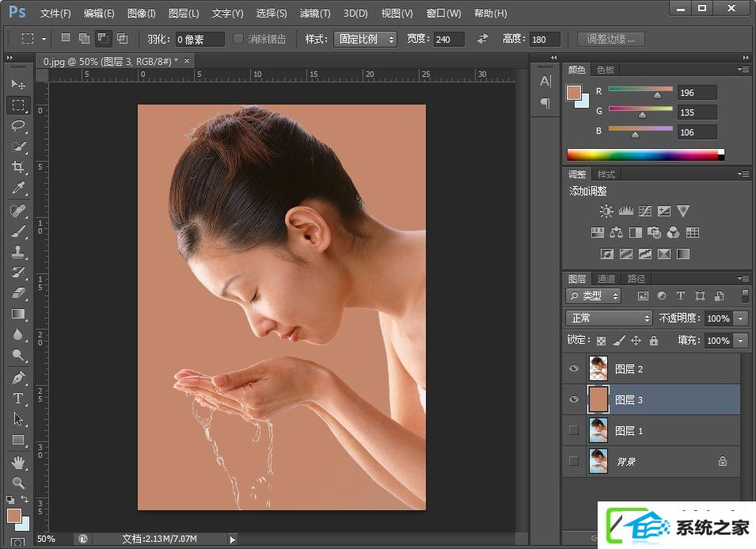Screen dimensions: 756x549
Task: Expand the 不透明度 opacity dropdown arrow
Action: click(x=741, y=318)
